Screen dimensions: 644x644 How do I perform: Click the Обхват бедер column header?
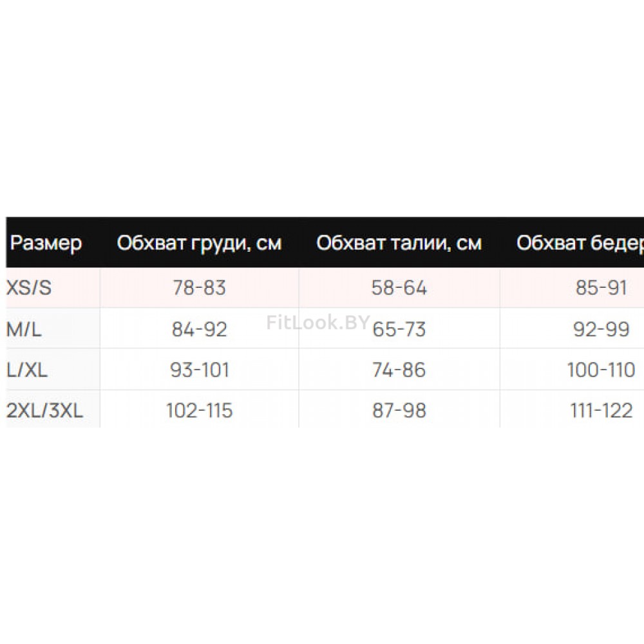pyautogui.click(x=580, y=243)
